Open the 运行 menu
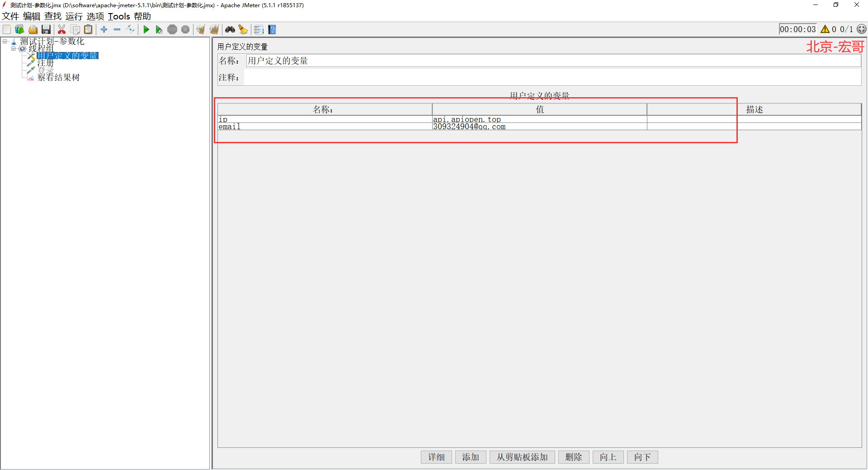The width and height of the screenshot is (868, 470). pos(74,16)
